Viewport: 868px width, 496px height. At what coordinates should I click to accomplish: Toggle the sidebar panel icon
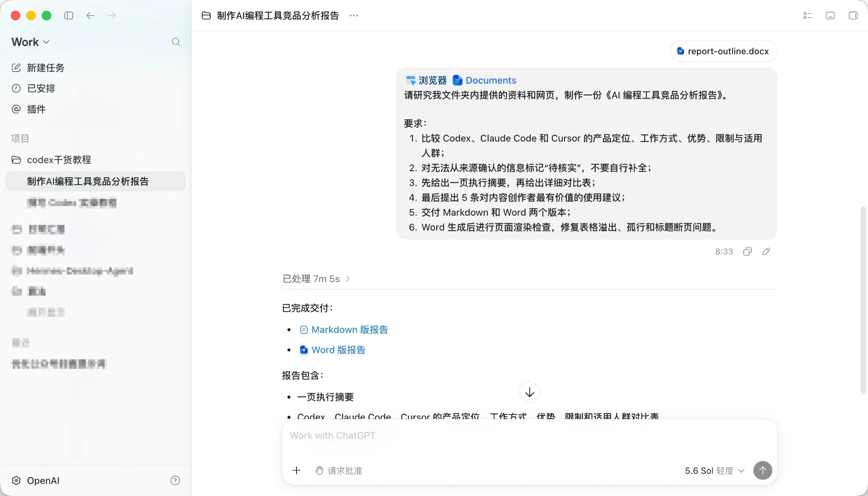(69, 15)
